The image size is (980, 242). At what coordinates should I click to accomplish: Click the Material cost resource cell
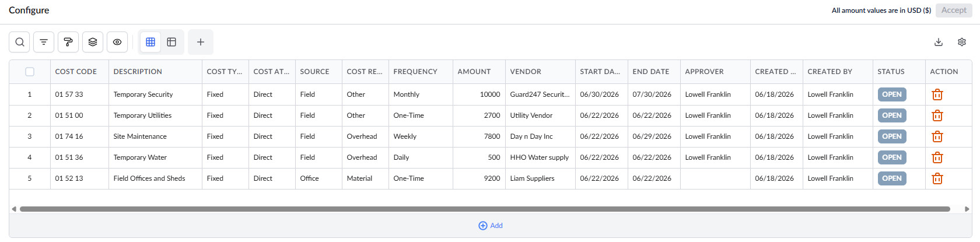pyautogui.click(x=365, y=178)
